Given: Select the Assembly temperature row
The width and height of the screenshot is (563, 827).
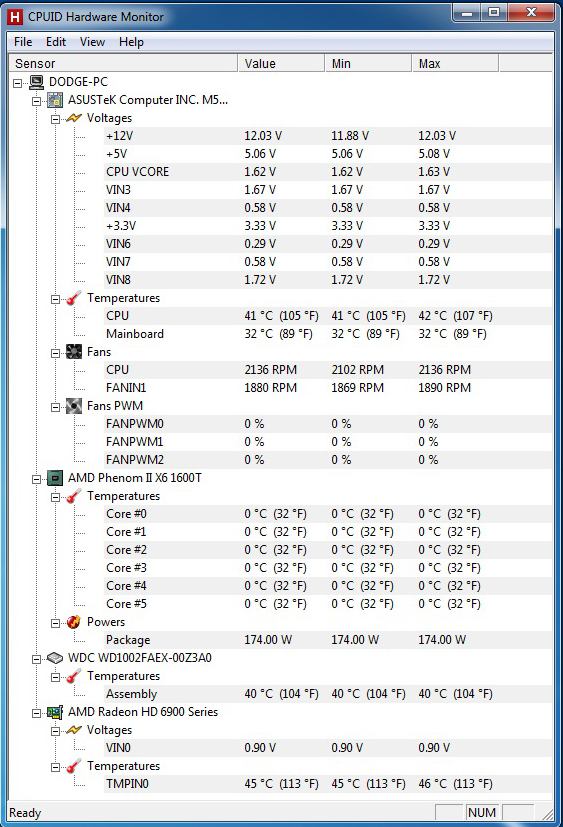Looking at the screenshot, I should coord(328,694).
